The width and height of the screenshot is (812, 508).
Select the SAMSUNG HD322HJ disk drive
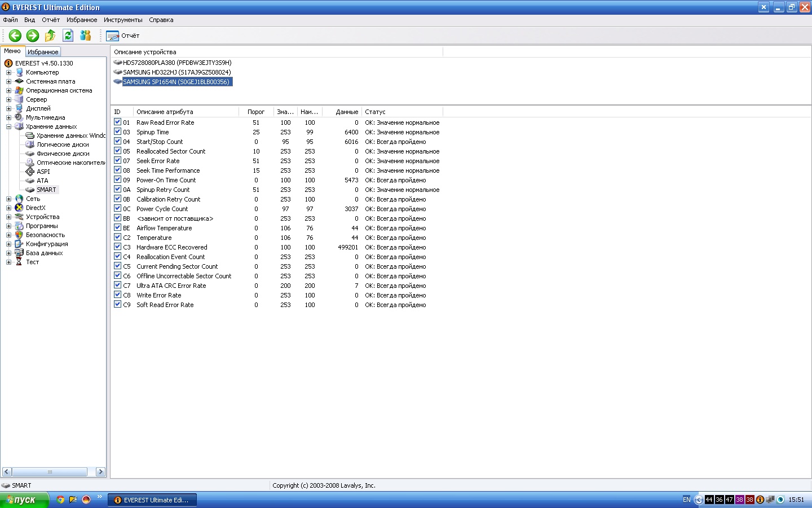point(176,72)
